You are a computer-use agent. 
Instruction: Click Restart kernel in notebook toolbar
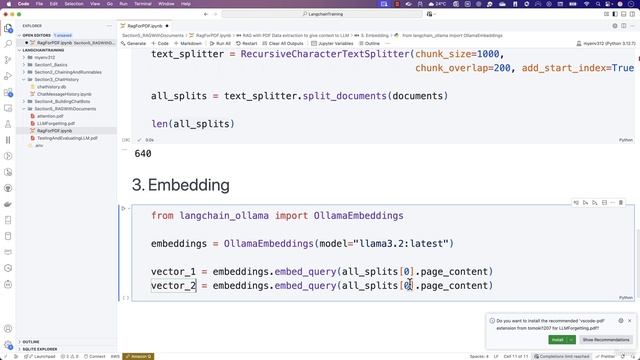tap(246, 43)
